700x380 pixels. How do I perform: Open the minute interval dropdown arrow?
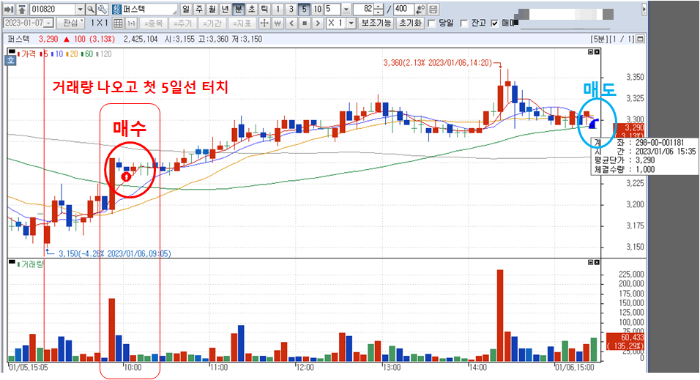[346, 9]
